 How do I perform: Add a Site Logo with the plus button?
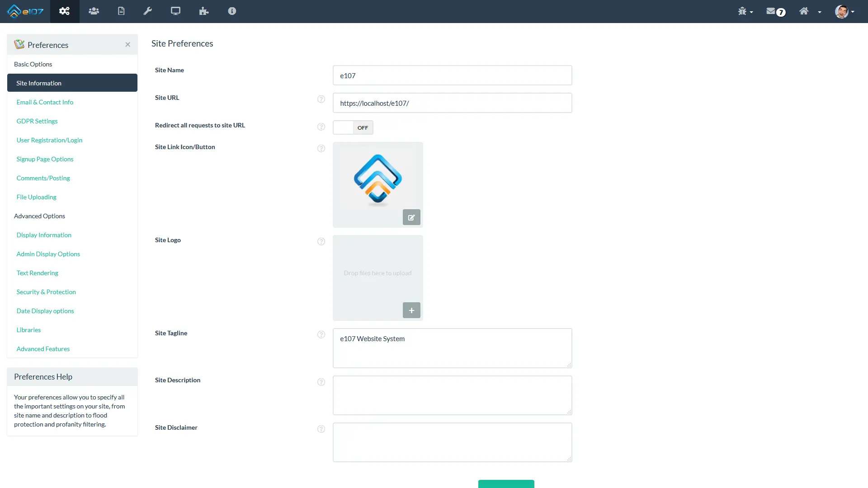pos(411,310)
